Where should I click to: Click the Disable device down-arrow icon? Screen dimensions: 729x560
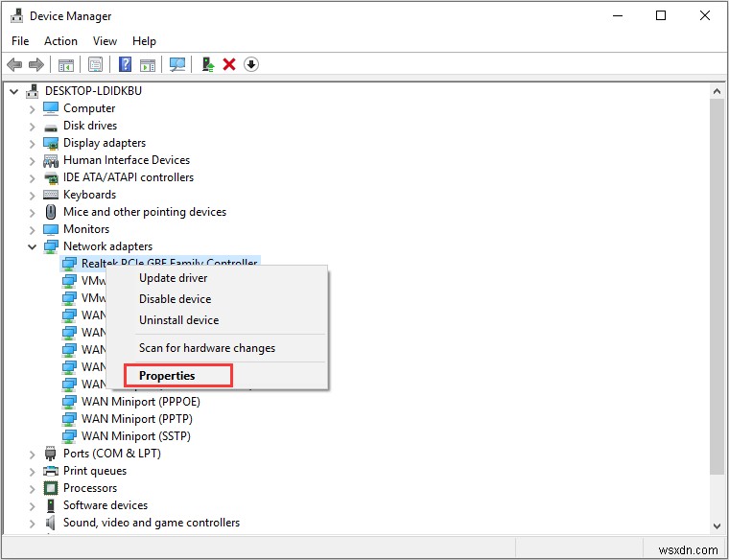pos(251,64)
